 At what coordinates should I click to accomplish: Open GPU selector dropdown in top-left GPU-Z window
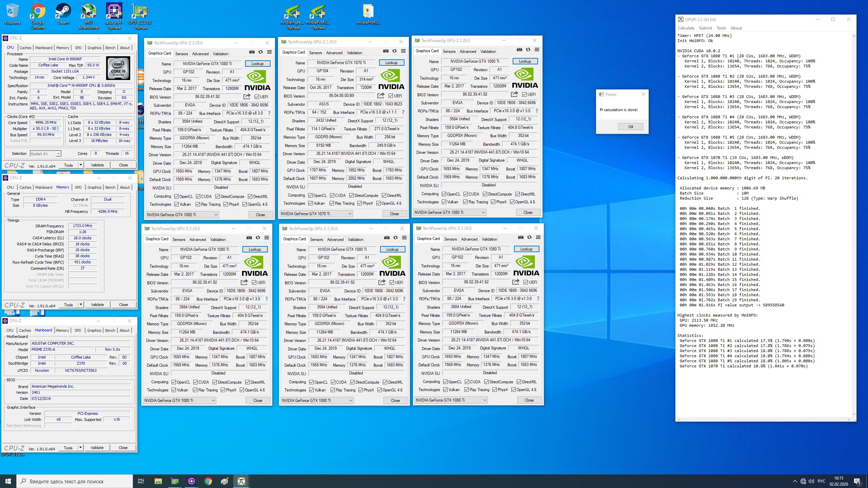click(182, 215)
